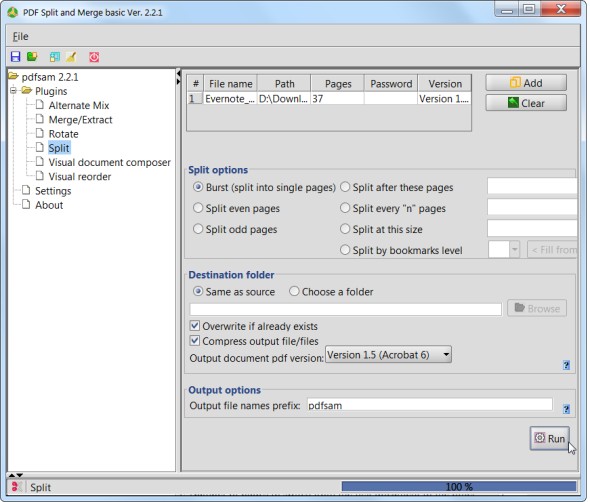
Task: Collapse the Plugins tree node
Action: point(14,90)
